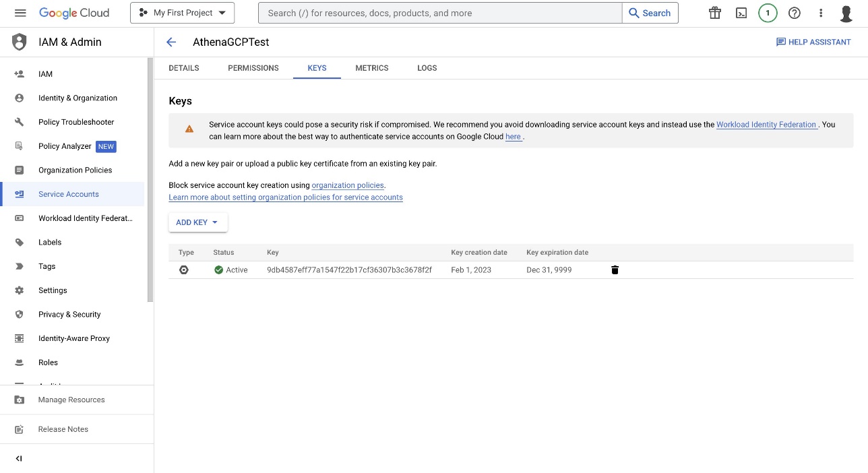Go back using the arrow beside AthenaGCPTest
Viewport: 868px width, 473px height.
[171, 42]
